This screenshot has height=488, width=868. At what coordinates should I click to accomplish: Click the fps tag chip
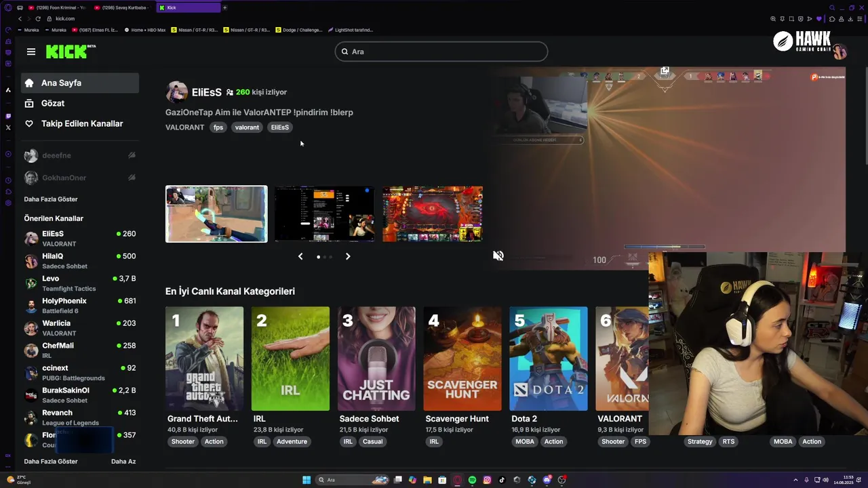pyautogui.click(x=218, y=127)
